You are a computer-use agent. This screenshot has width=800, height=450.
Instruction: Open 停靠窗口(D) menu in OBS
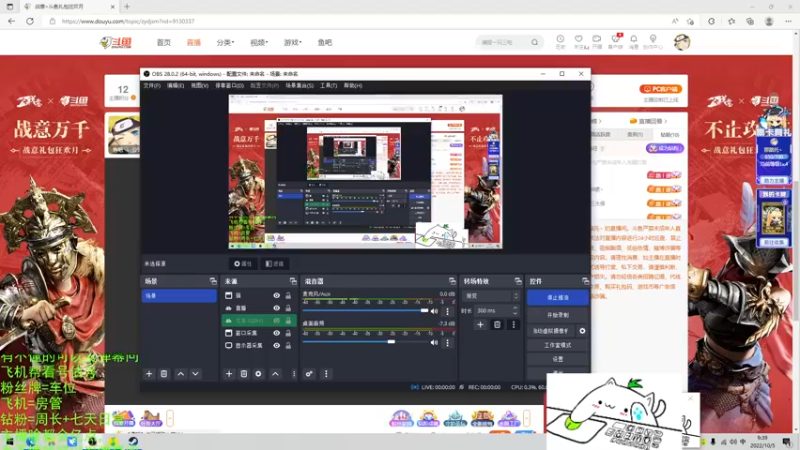pos(229,86)
